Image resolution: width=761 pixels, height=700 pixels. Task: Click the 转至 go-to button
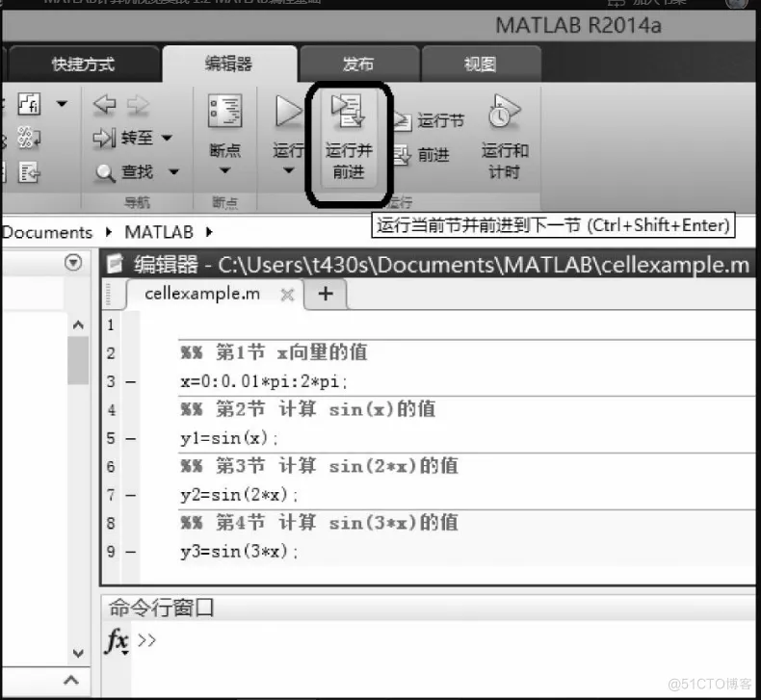click(122, 138)
